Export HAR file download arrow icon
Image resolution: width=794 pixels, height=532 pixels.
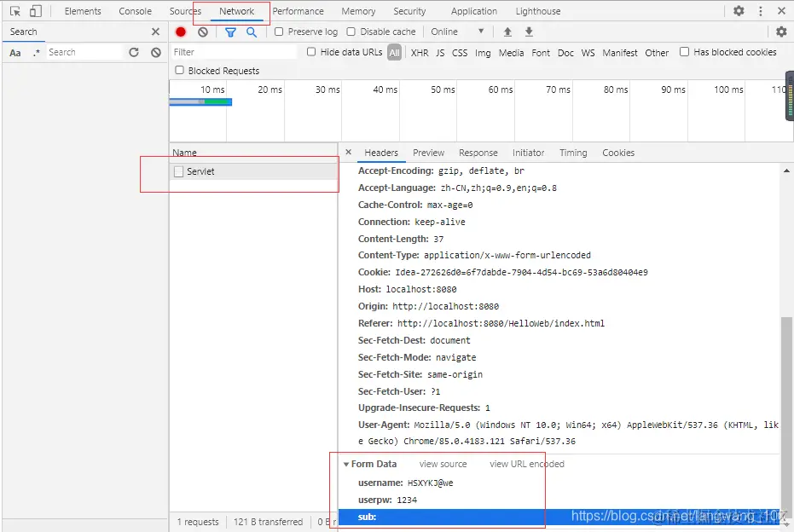tap(529, 32)
